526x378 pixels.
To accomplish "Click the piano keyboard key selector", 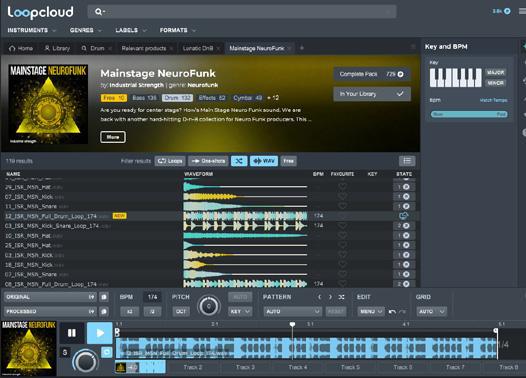I will [x=456, y=77].
